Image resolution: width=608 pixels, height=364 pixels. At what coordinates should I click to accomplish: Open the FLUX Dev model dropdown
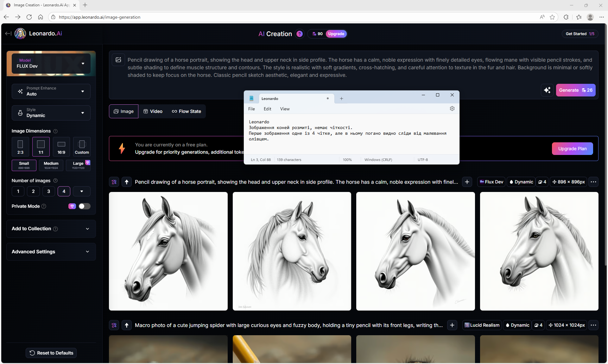pyautogui.click(x=51, y=63)
